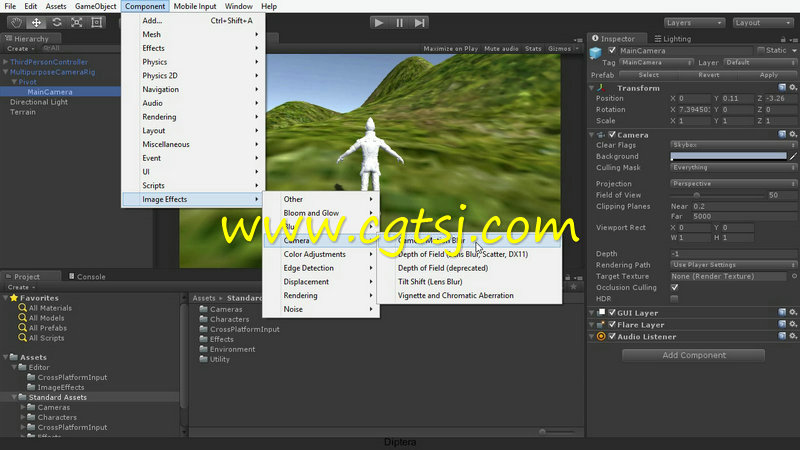The height and width of the screenshot is (450, 800).
Task: Open the Layers dropdown
Action: pyautogui.click(x=694, y=22)
